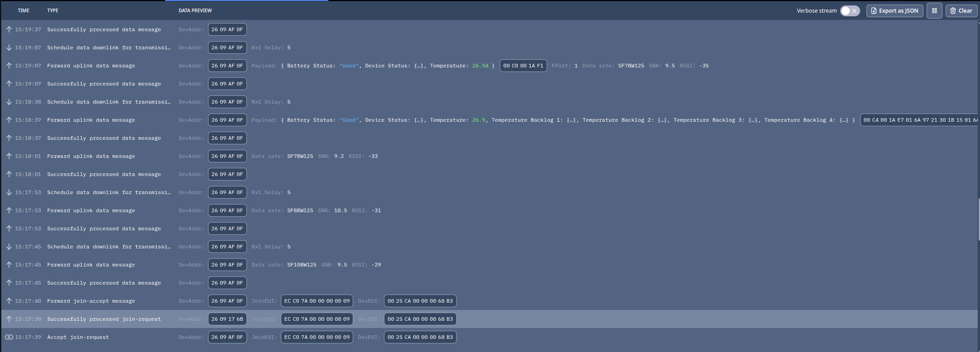Export the event log as JSON

tap(895, 11)
